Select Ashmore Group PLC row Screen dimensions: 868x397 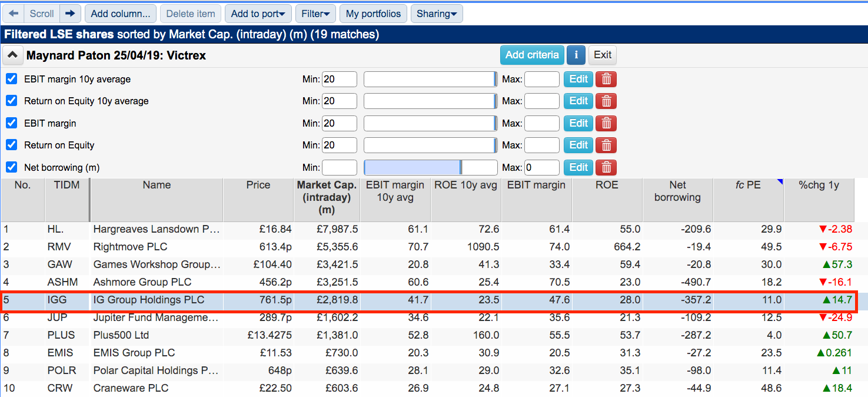428,282
